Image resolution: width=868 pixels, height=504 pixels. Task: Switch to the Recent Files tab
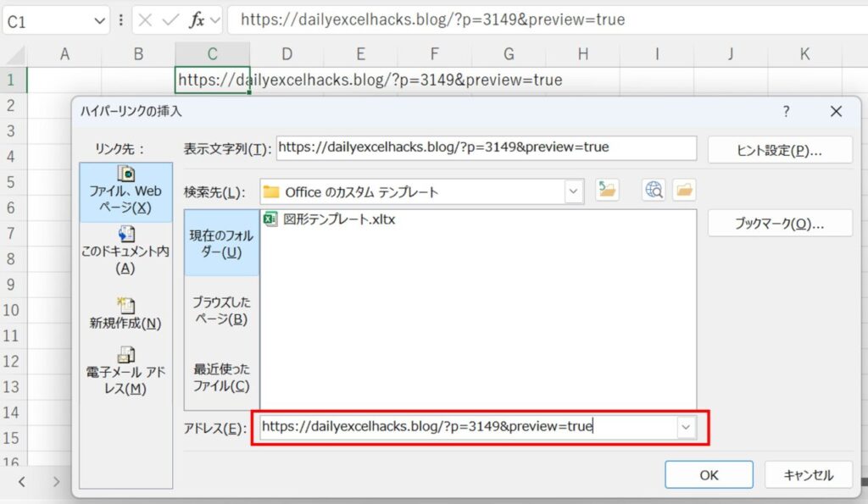221,377
